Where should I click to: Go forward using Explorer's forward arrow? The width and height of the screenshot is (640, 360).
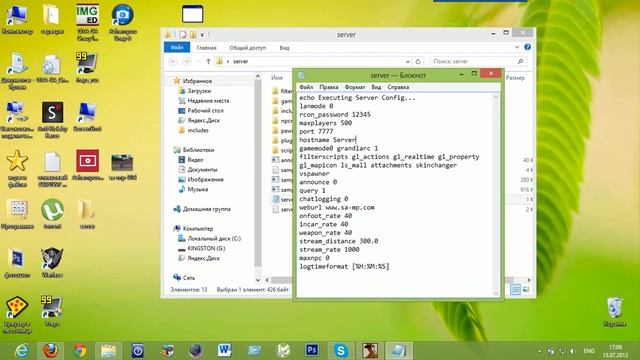pos(187,61)
